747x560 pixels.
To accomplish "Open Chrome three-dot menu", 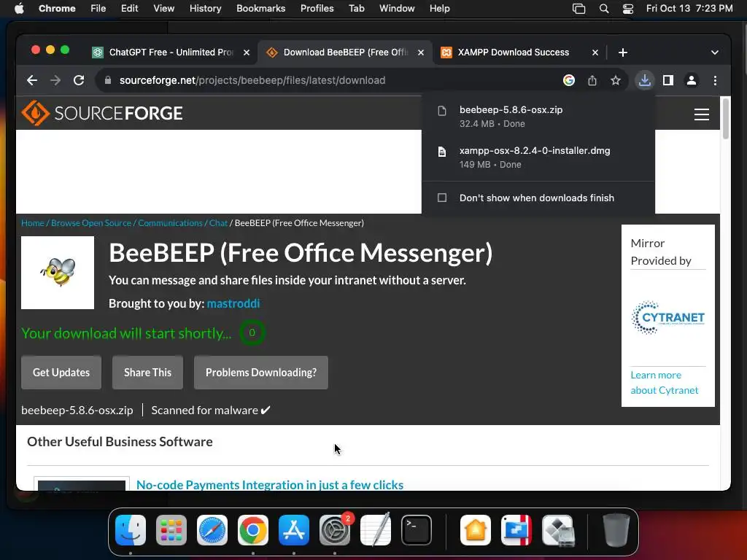I will pos(715,80).
